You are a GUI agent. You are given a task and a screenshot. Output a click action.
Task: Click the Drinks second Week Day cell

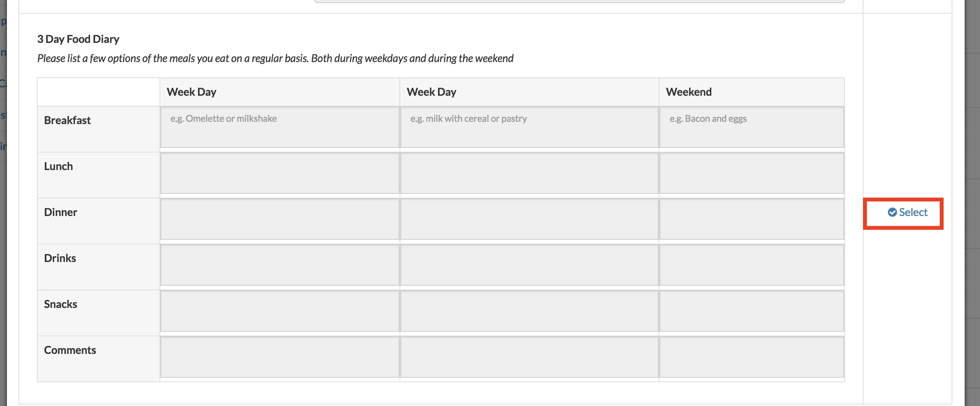click(x=529, y=265)
